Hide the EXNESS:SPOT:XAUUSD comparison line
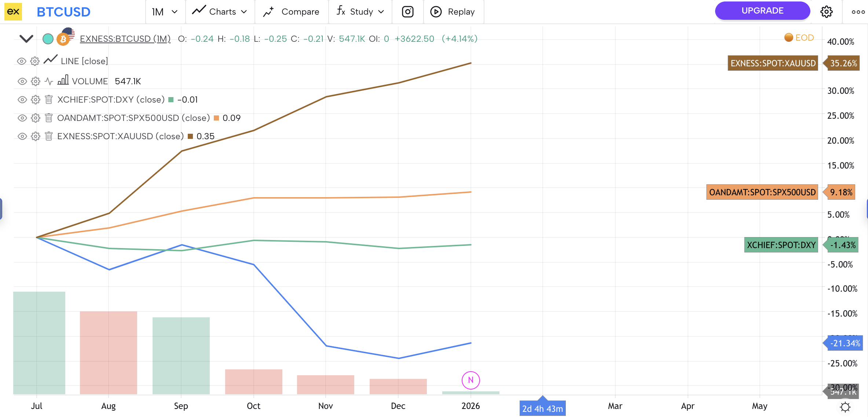868x417 pixels. pyautogui.click(x=22, y=136)
